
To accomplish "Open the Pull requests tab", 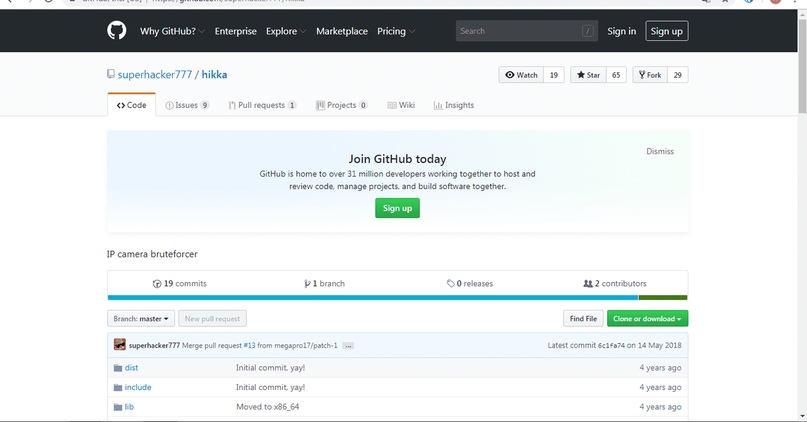I will point(262,105).
